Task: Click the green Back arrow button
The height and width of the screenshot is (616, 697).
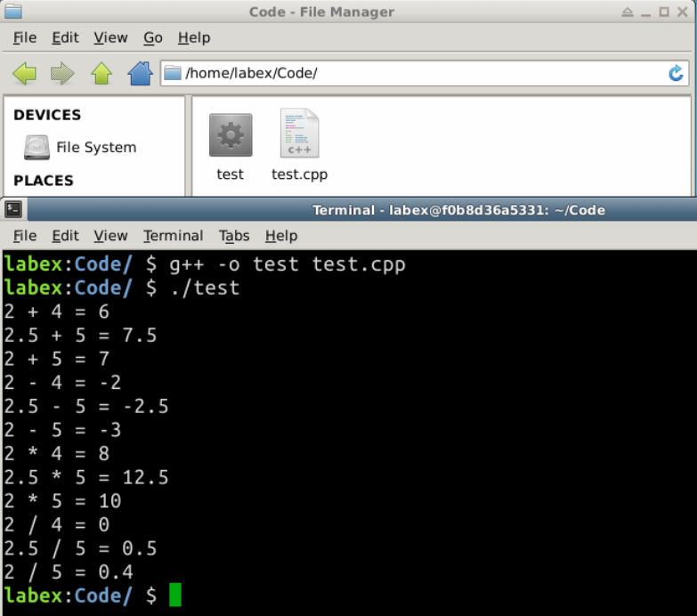Action: [24, 73]
